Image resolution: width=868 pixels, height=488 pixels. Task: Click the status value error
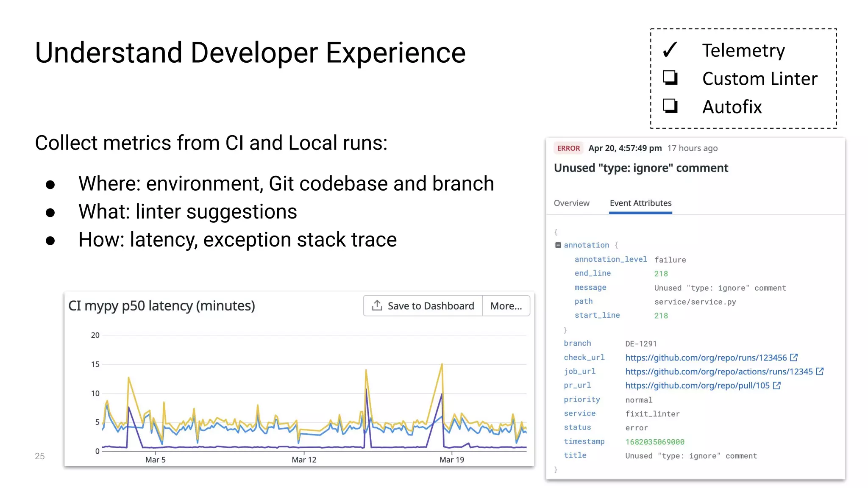coord(636,428)
